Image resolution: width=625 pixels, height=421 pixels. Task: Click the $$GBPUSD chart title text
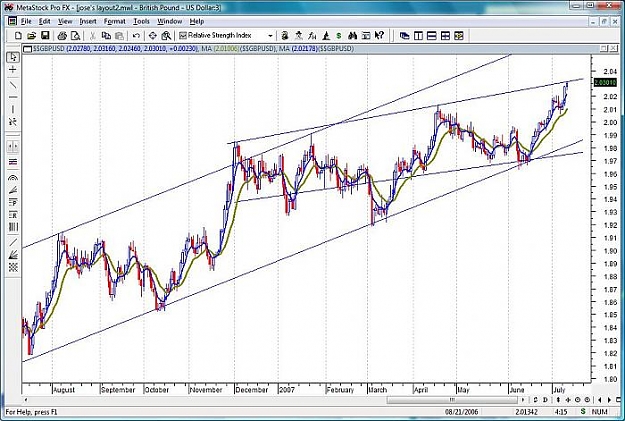49,49
